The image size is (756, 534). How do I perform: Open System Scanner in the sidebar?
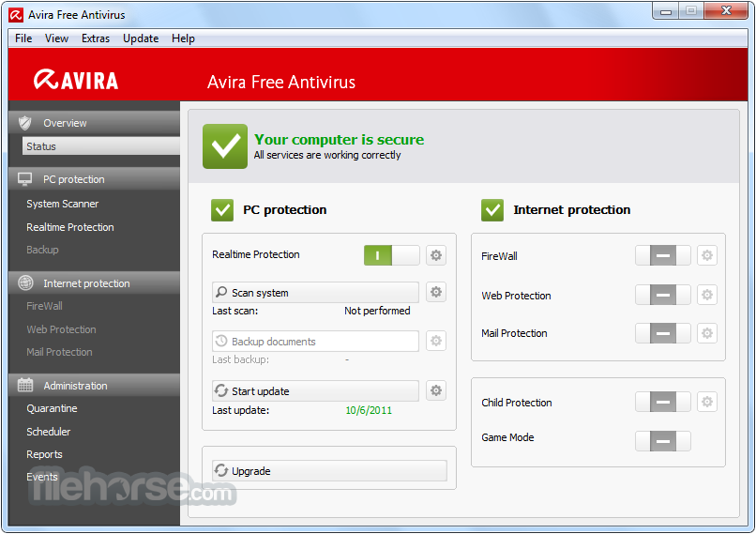pyautogui.click(x=62, y=204)
